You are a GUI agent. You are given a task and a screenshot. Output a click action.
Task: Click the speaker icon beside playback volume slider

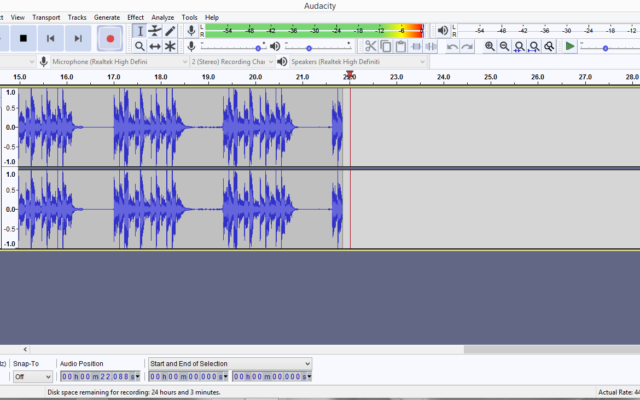[x=275, y=46]
